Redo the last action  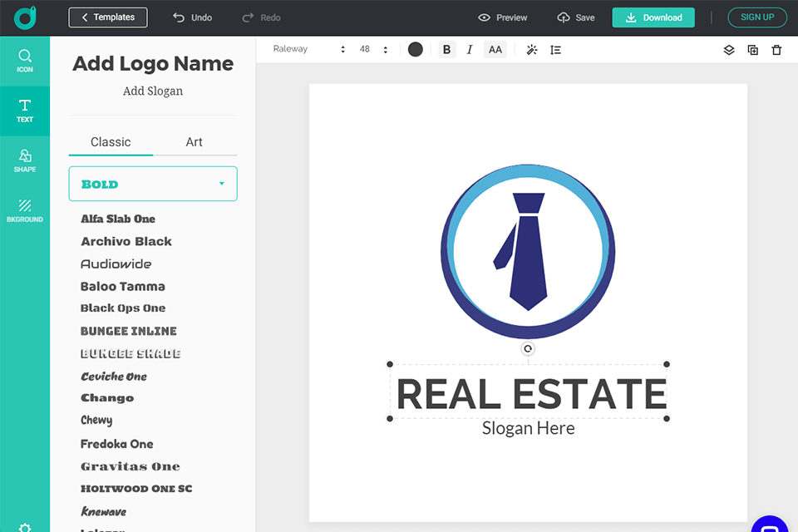coord(261,17)
